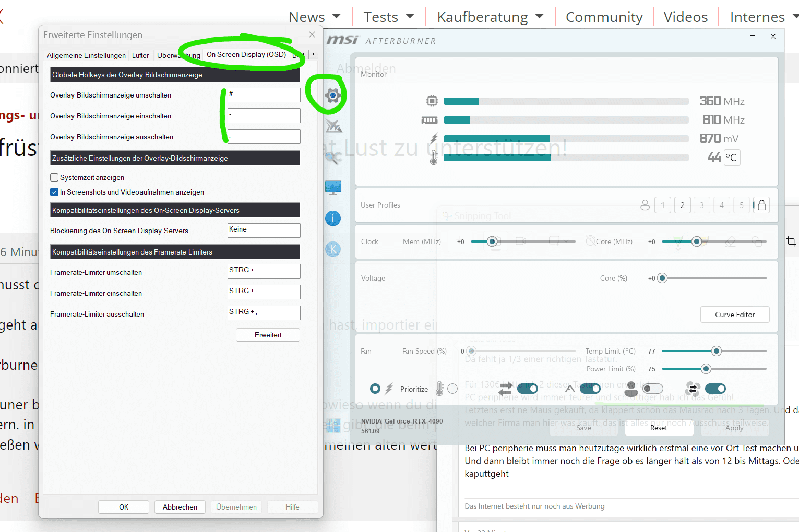This screenshot has height=532, width=799.
Task: Click Reset in Afterburner
Action: (659, 428)
